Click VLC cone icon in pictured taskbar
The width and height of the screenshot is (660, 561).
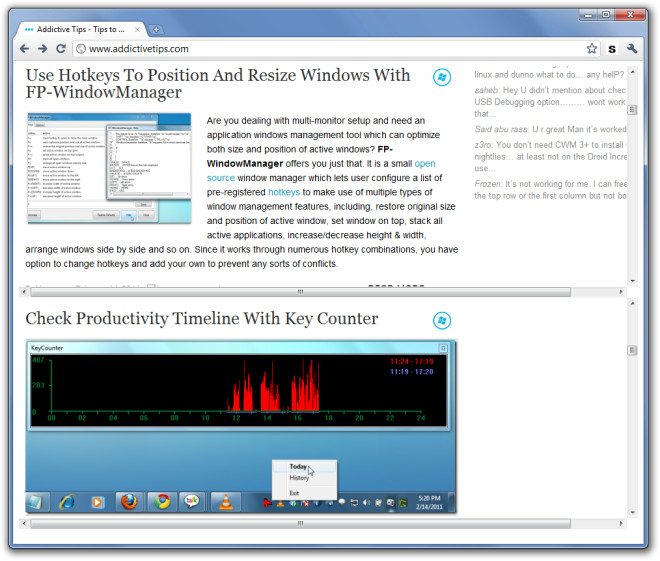coord(226,502)
